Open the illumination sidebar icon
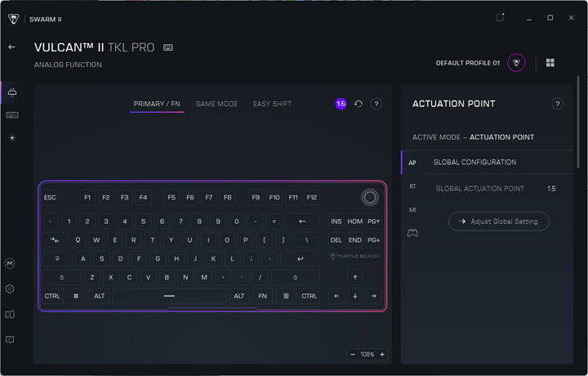 pyautogui.click(x=12, y=138)
